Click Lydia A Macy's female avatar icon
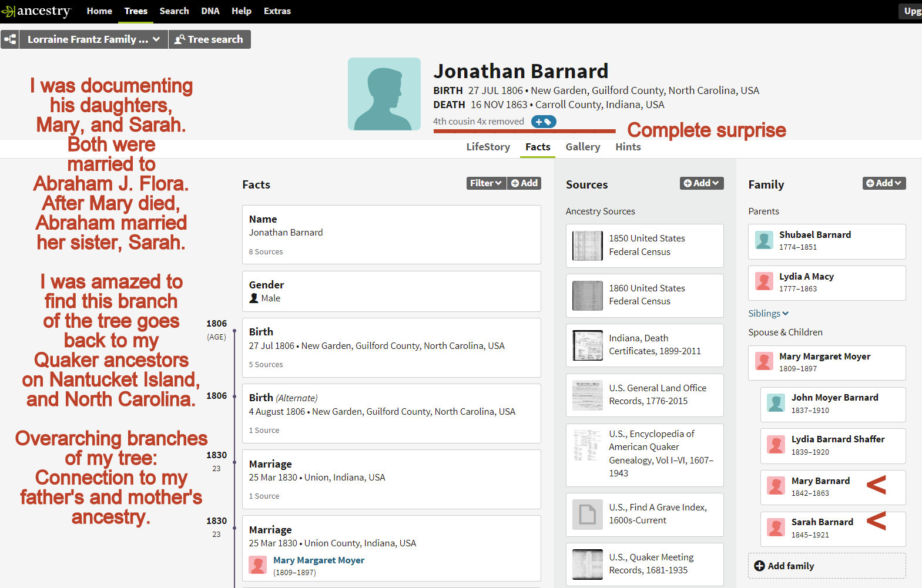This screenshot has width=922, height=588. click(764, 283)
